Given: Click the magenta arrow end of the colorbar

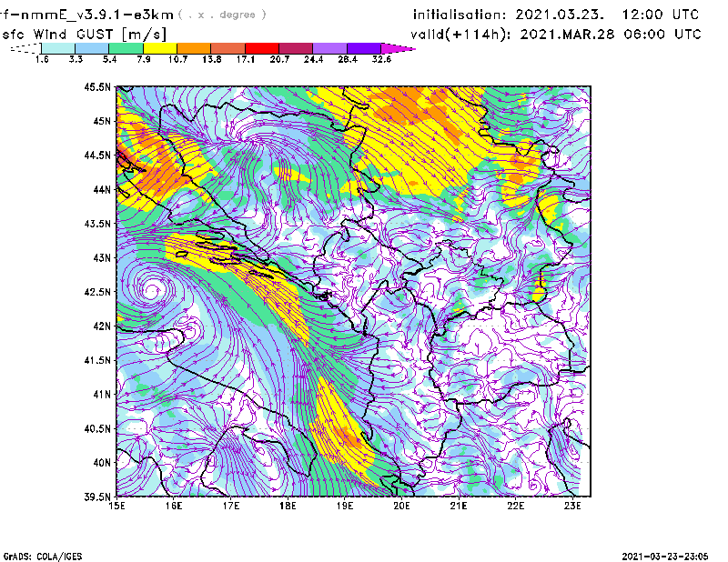Looking at the screenshot, I should click(x=397, y=48).
